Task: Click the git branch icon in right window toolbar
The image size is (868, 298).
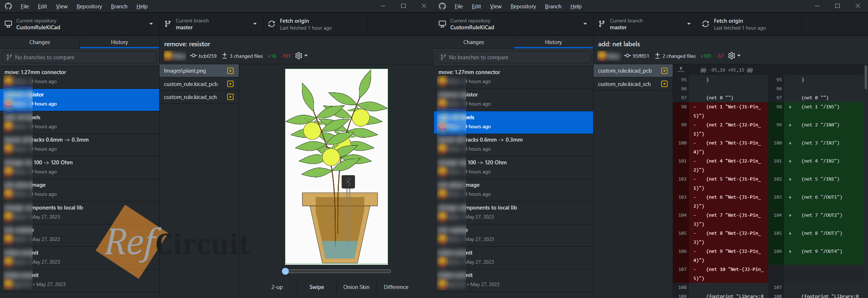Action: tap(602, 24)
